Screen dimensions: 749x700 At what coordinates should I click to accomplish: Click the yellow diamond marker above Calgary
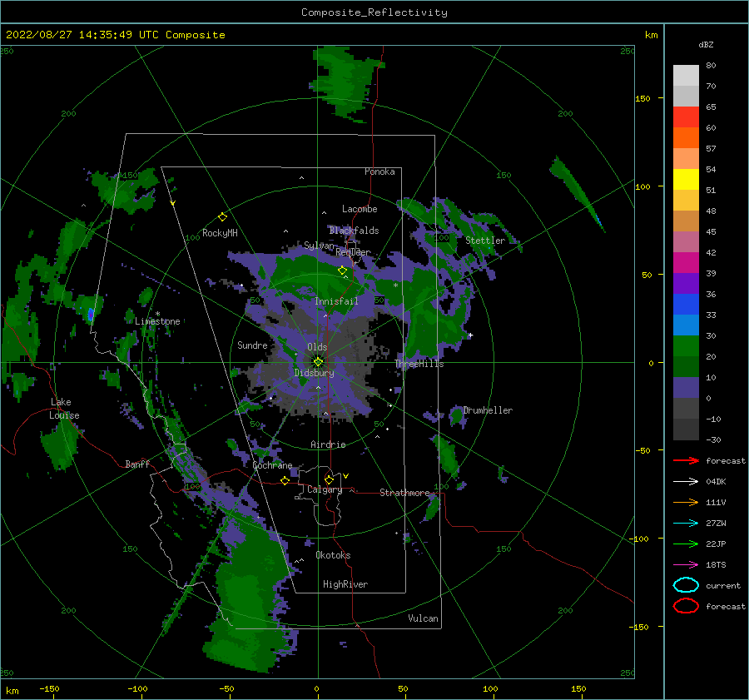329,479
